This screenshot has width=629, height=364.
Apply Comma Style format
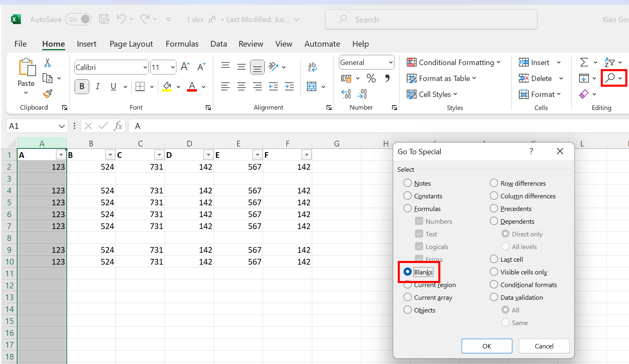(387, 78)
